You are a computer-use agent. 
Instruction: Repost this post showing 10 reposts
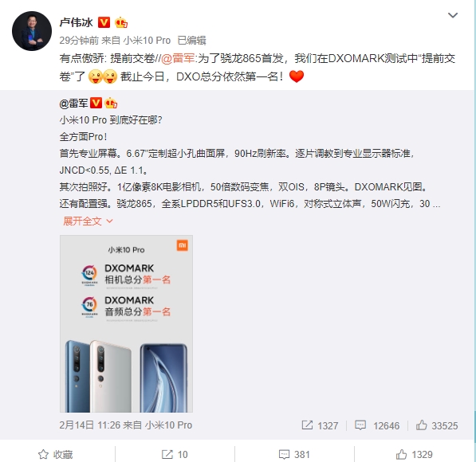pyautogui.click(x=175, y=454)
